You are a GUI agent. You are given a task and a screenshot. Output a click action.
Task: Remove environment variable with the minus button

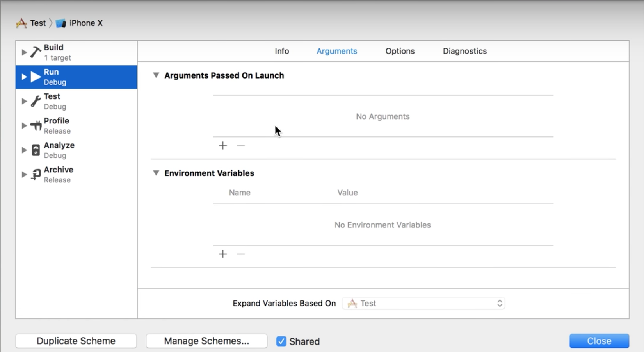pos(241,254)
